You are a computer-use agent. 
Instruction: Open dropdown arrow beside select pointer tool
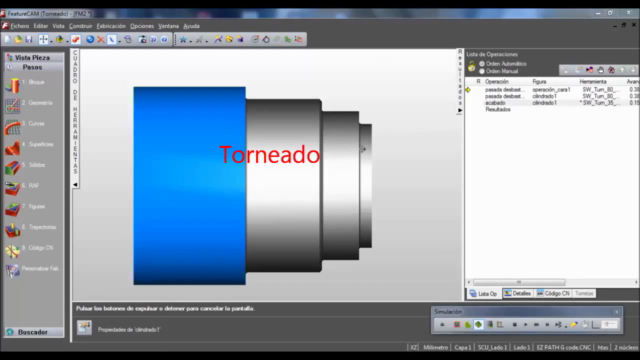pos(119,41)
